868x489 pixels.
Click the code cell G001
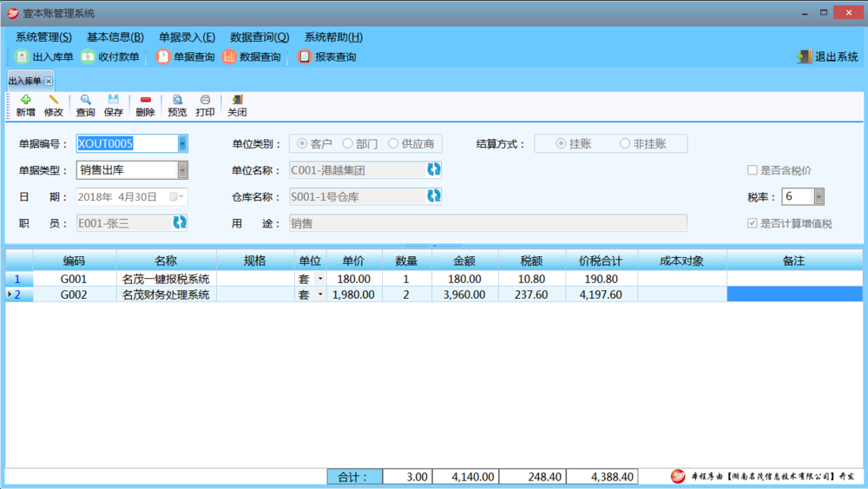click(x=74, y=279)
